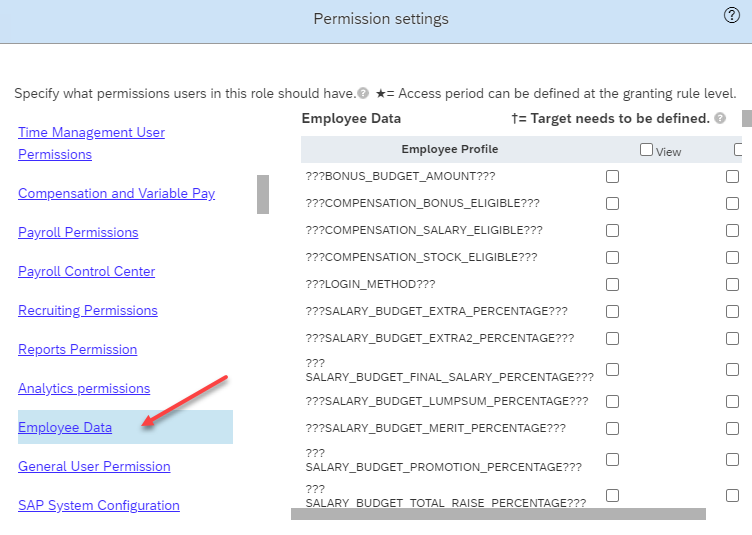Image resolution: width=752 pixels, height=535 pixels.
Task: Open General User Permission section
Action: [x=94, y=466]
